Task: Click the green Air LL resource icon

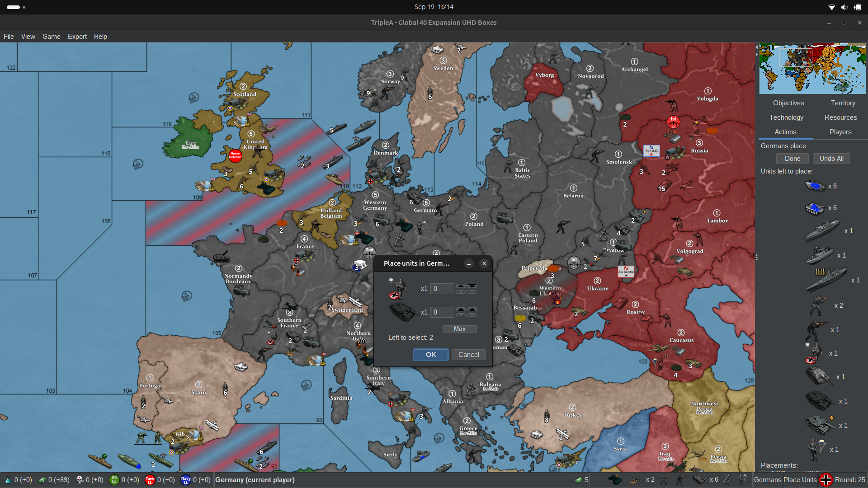Action: 114,480
